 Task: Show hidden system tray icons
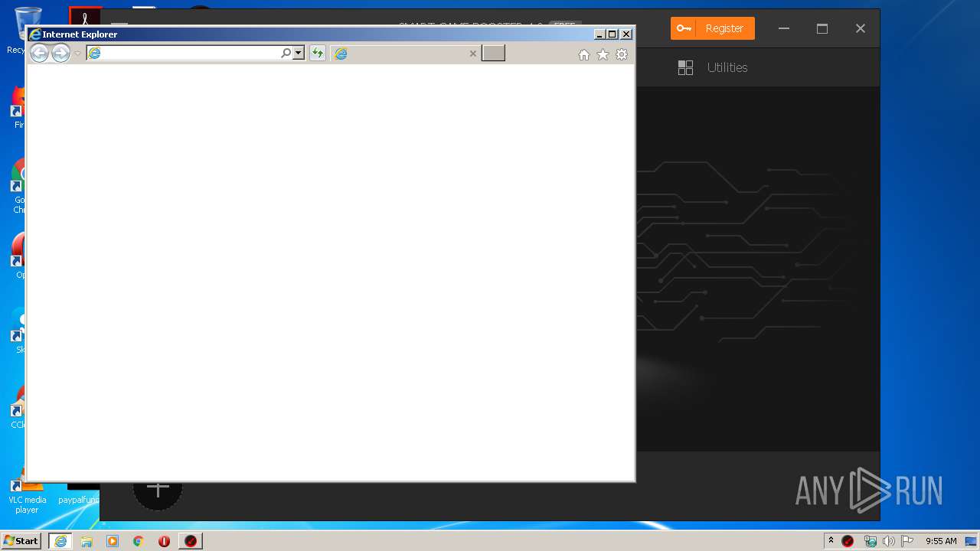[x=831, y=541]
